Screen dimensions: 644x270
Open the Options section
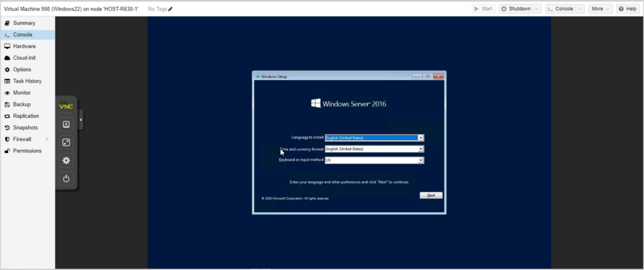pyautogui.click(x=27, y=69)
